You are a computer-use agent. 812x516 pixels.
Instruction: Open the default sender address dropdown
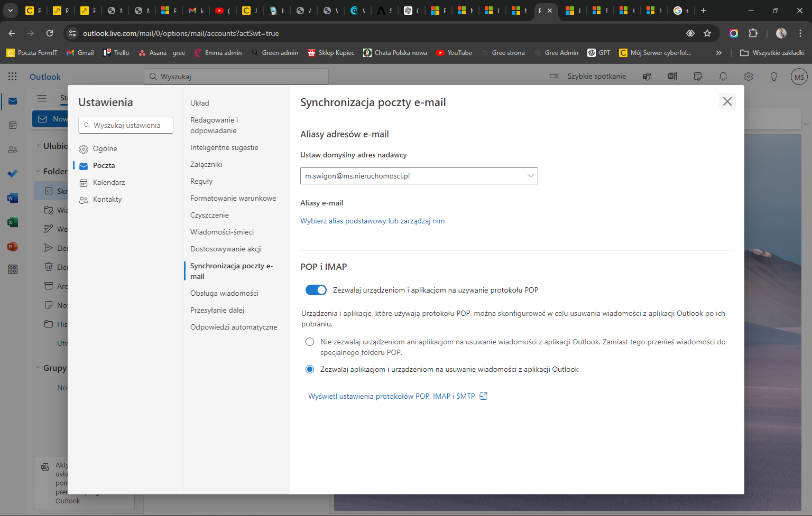click(530, 176)
